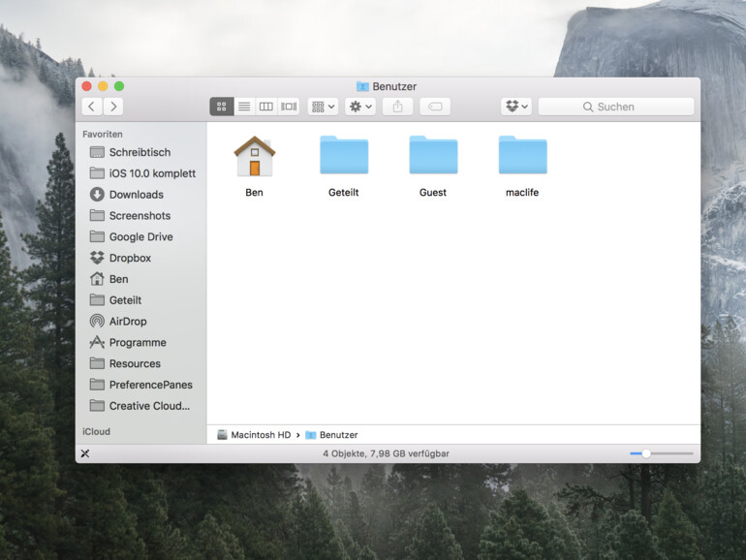Open Ben home in the sidebar

pos(140,279)
